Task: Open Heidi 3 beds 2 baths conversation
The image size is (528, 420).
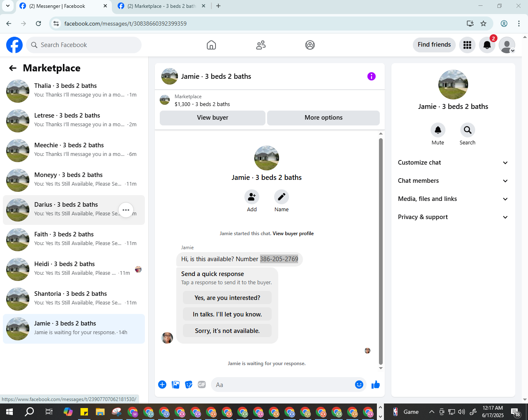Action: 74,269
